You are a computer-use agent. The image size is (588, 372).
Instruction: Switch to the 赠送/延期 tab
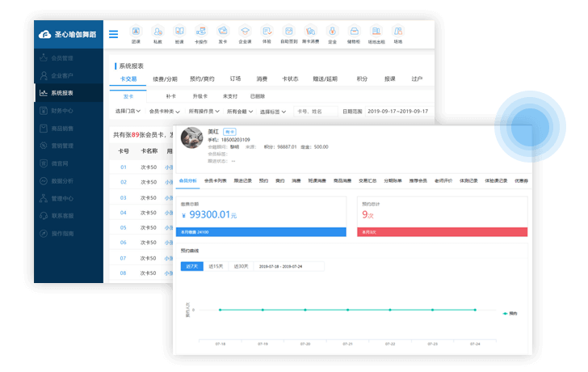tap(325, 78)
